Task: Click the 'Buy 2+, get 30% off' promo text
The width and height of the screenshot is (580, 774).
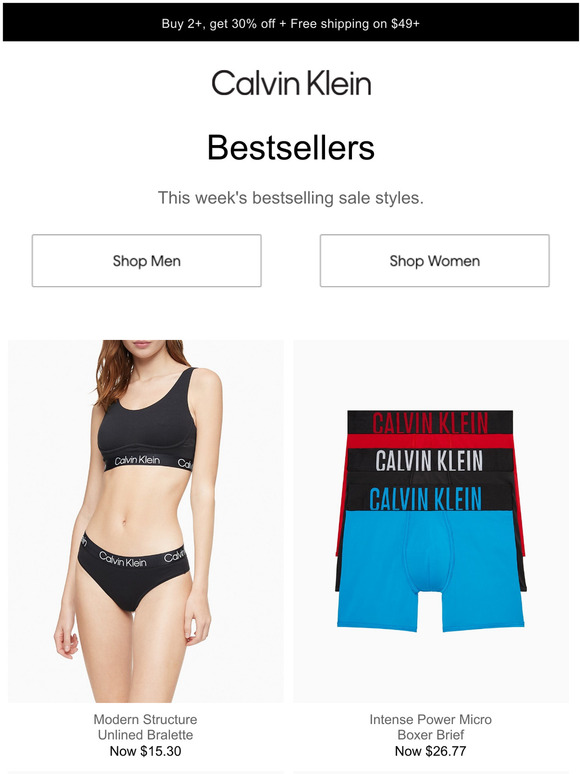Action: (x=218, y=24)
